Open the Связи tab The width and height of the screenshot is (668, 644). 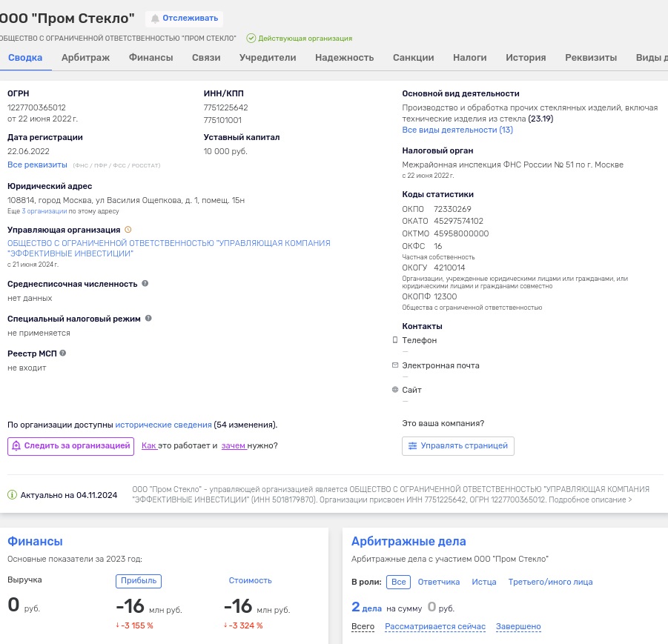(x=206, y=58)
